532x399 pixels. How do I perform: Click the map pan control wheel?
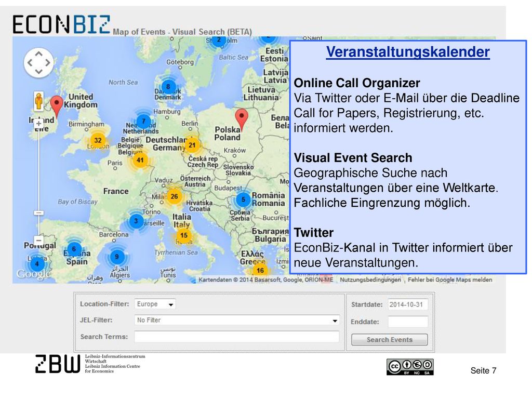38,62
